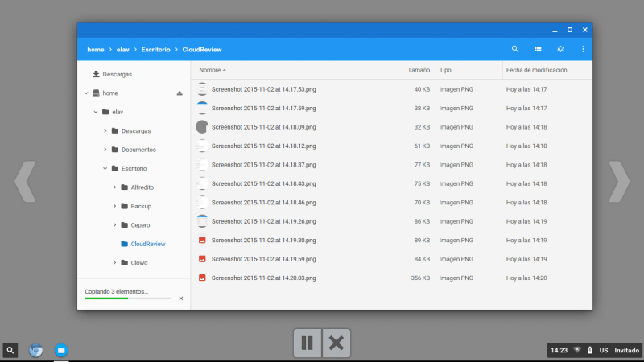This screenshot has height=362, width=644.
Task: Open sort options with the AZ icon
Action: pos(560,49)
